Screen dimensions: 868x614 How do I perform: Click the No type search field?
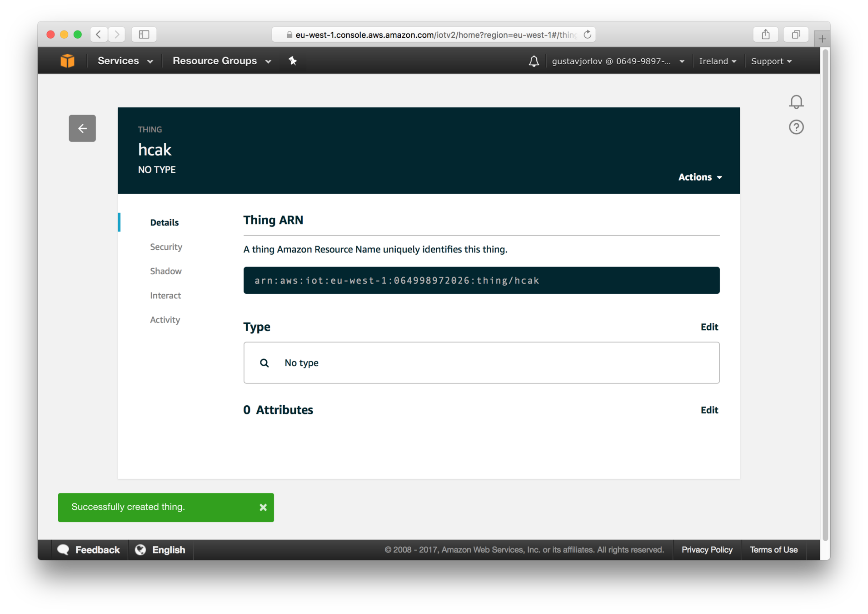[x=481, y=362]
